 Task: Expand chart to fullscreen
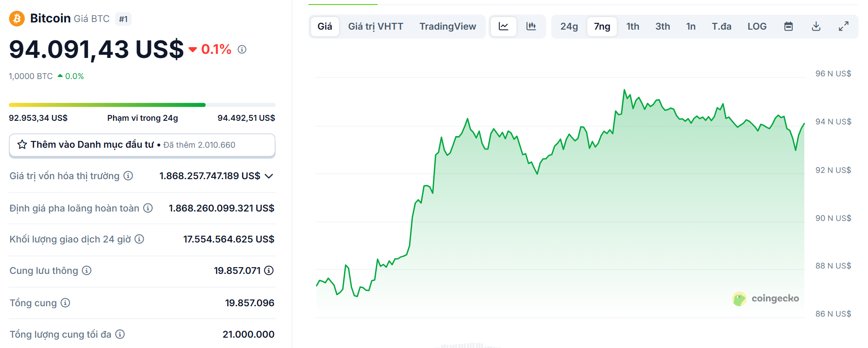click(844, 26)
